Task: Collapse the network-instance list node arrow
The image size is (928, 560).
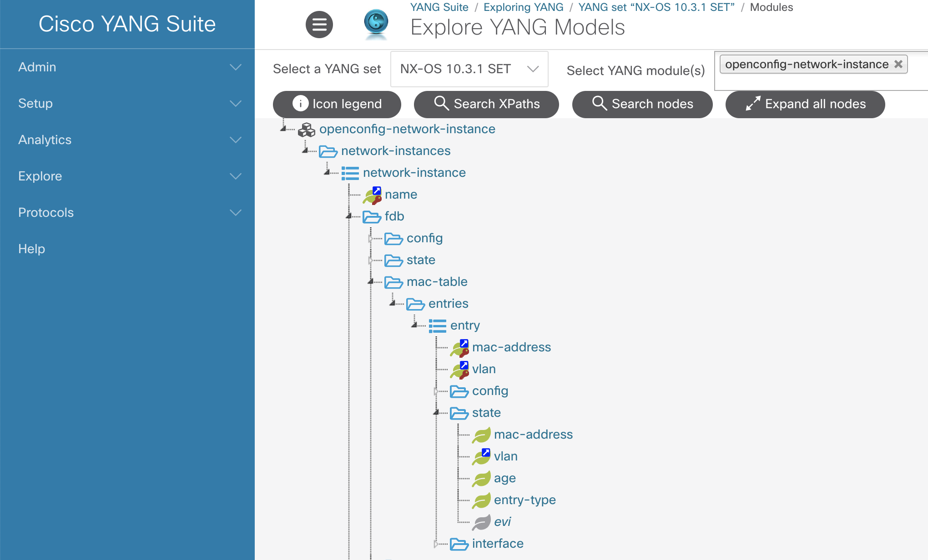Action: [x=327, y=173]
